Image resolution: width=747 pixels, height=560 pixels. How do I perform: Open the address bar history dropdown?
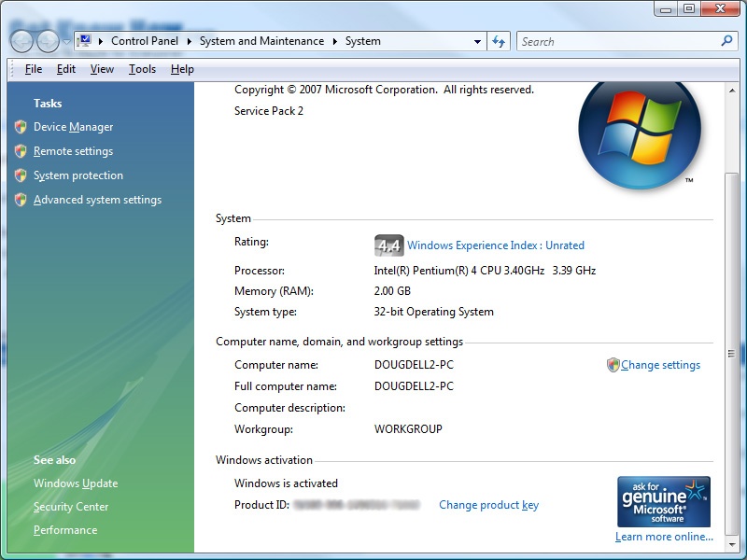[x=477, y=41]
